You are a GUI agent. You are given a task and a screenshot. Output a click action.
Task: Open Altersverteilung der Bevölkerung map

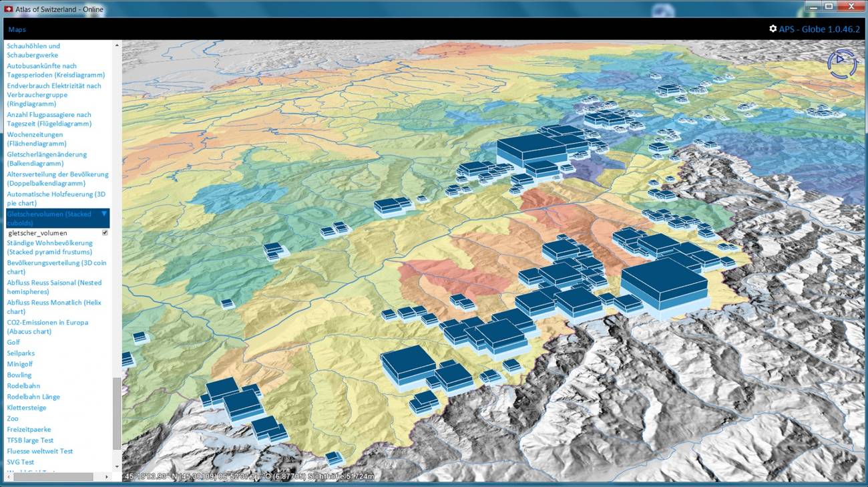57,178
